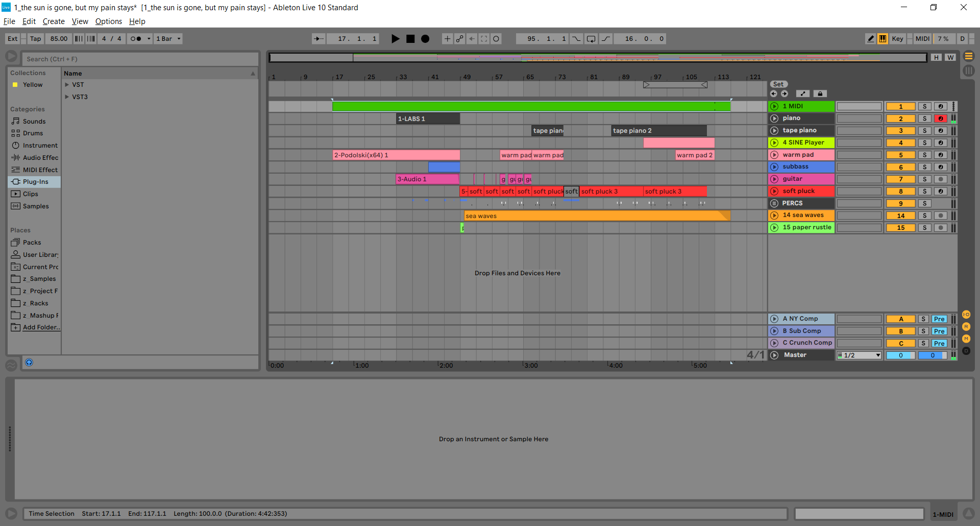Show or hide the browser panel
The width and height of the screenshot is (980, 526).
(11, 57)
